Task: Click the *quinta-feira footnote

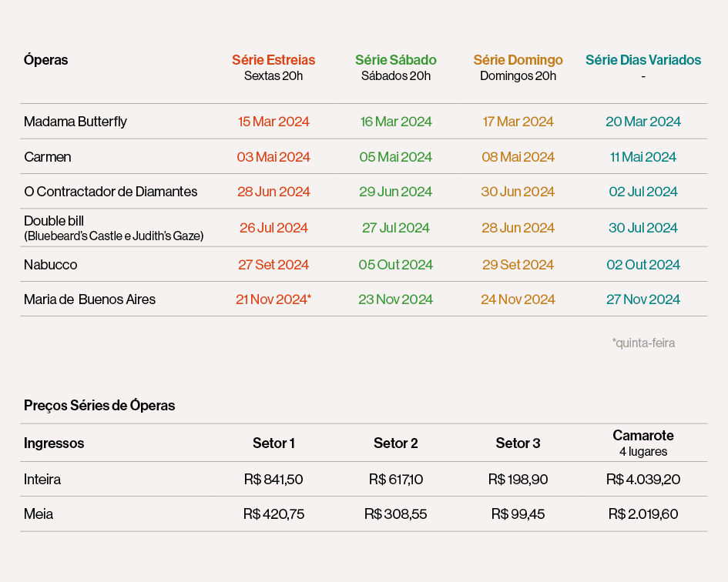Action: 643,343
